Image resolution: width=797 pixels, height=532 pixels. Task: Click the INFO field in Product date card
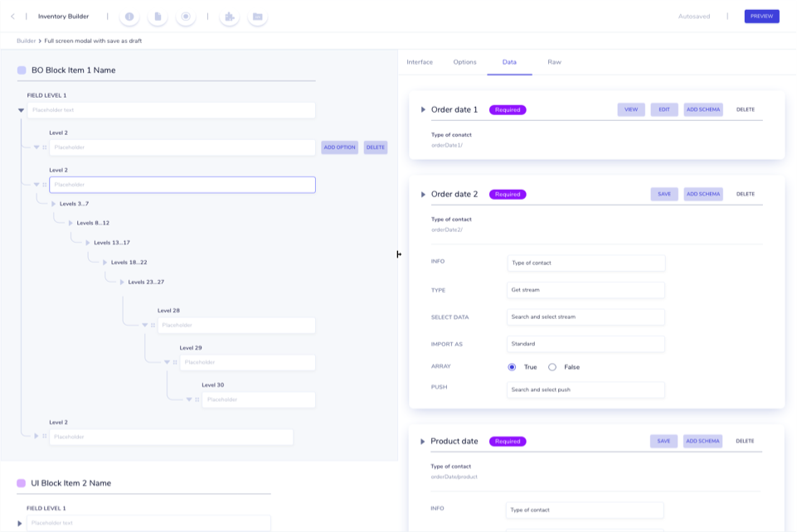585,510
